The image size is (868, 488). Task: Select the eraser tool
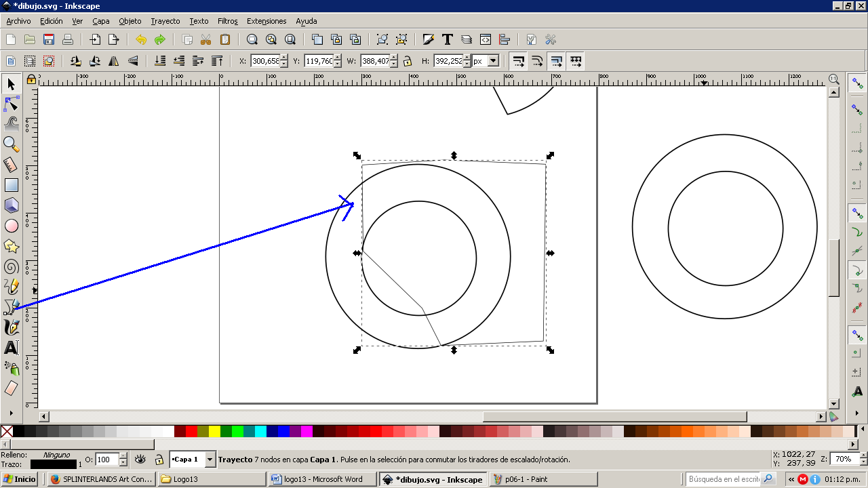click(11, 388)
